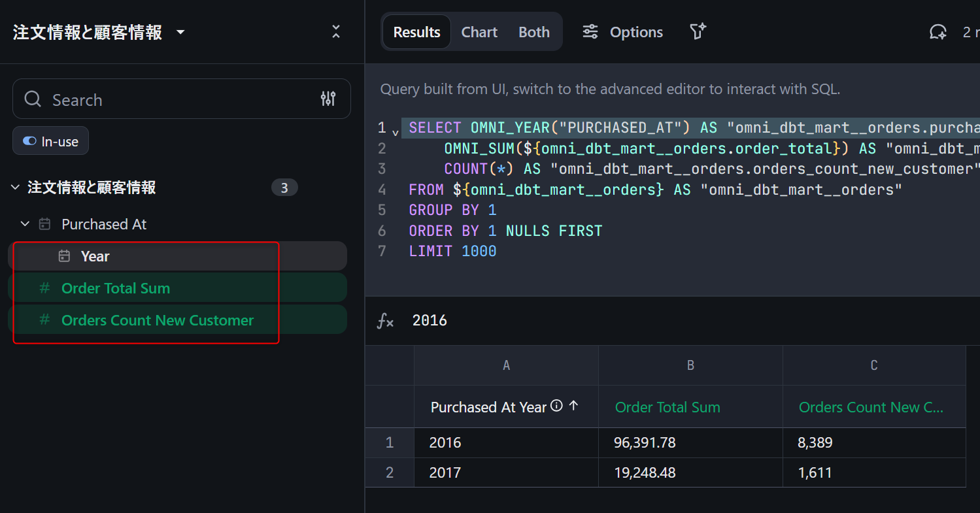Select the Orders Count New Customer field
This screenshot has width=980, height=513.
coord(158,320)
